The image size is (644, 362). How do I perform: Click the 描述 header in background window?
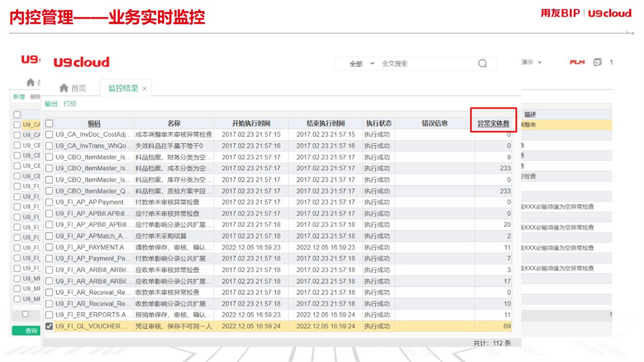(x=530, y=115)
